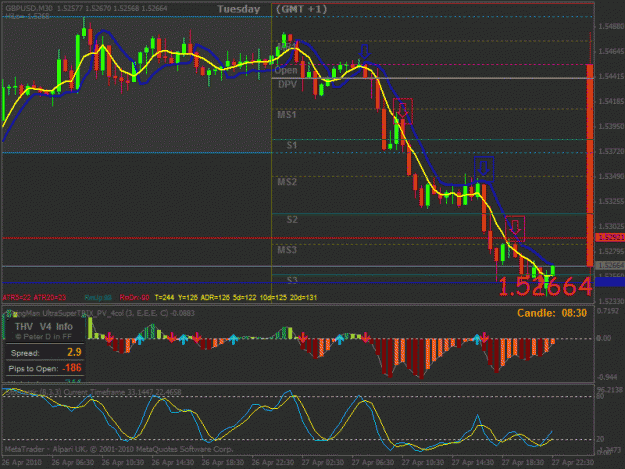Click the 1.53255 price axis value
Screen dimensions: 625x469
pyautogui.click(x=611, y=201)
